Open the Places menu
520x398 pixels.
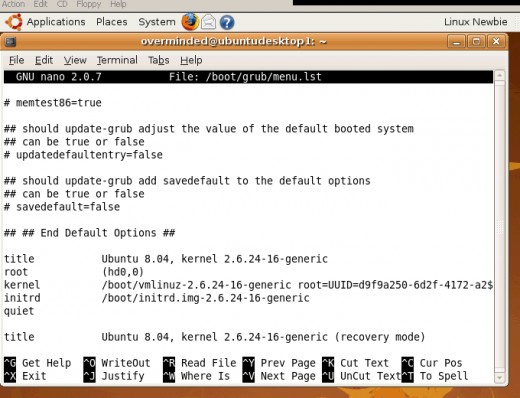click(x=112, y=22)
